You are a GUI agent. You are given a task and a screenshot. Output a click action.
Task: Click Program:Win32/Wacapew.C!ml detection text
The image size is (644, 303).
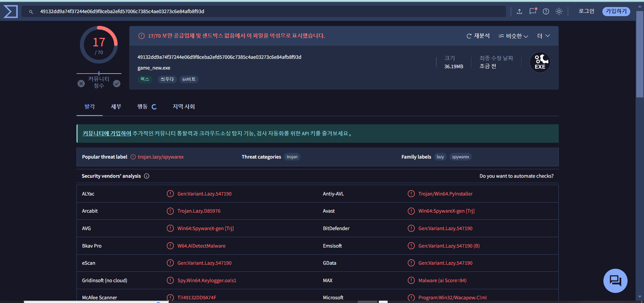point(452,298)
